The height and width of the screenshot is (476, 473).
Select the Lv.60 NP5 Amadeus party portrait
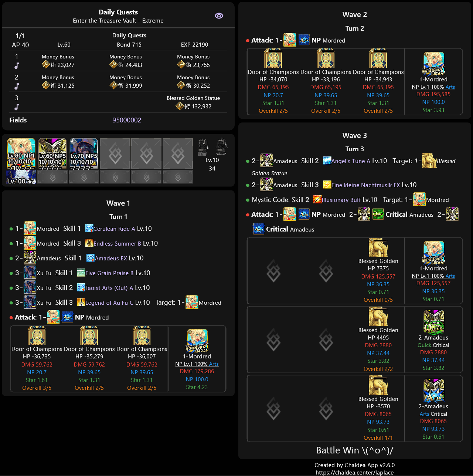coord(52,154)
